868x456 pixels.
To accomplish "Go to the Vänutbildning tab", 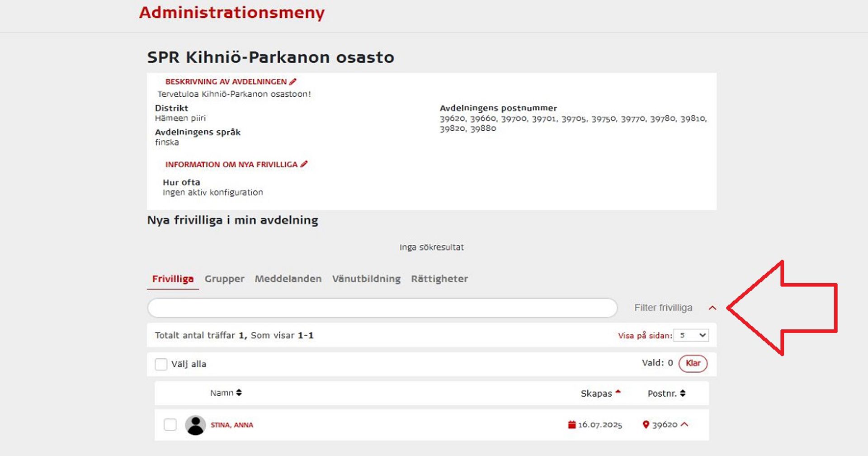I will 366,279.
